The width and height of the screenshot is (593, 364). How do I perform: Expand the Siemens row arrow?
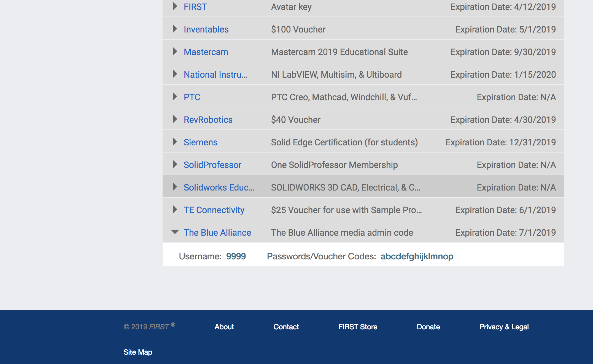174,142
